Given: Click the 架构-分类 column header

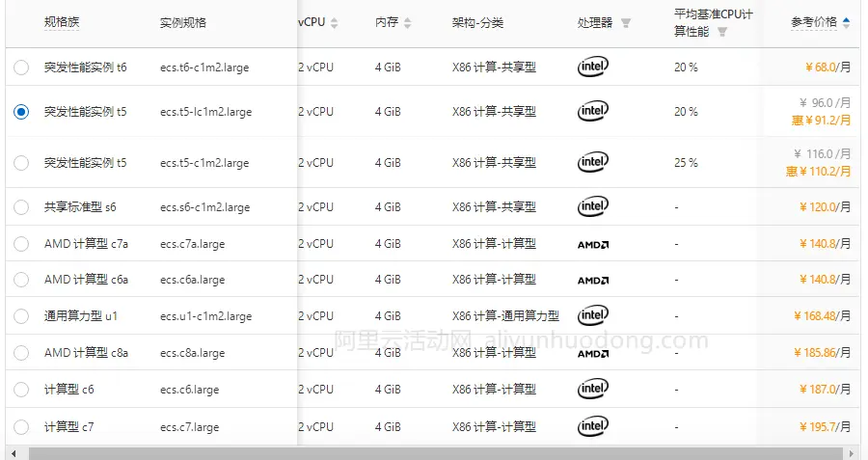Looking at the screenshot, I should click(477, 23).
